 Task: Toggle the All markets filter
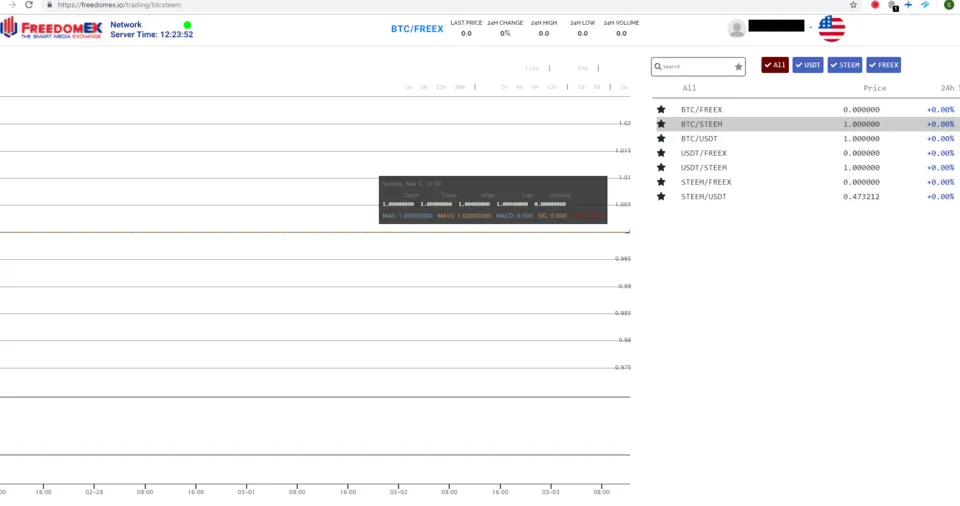774,65
